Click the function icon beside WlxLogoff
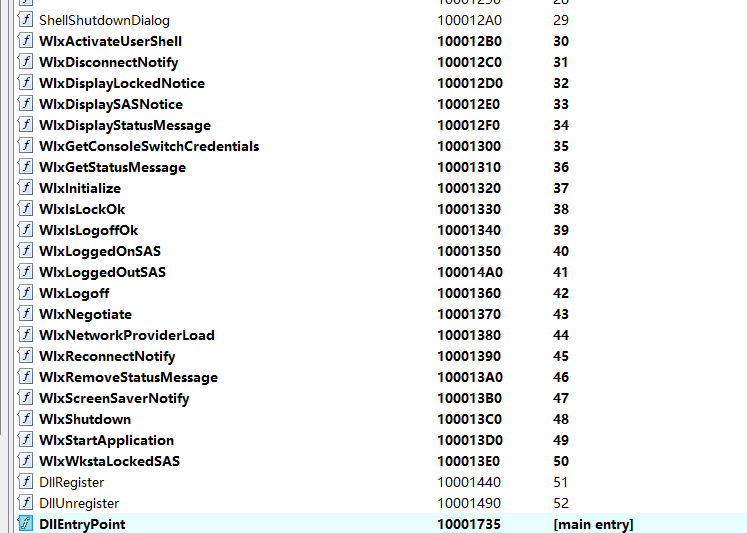This screenshot has height=533, width=747. pos(25,293)
